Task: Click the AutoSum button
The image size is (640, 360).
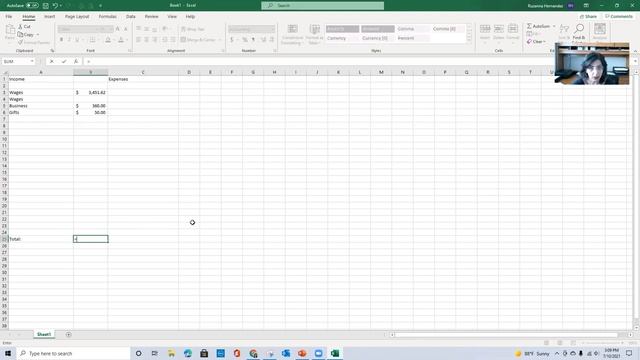Action: (x=538, y=26)
